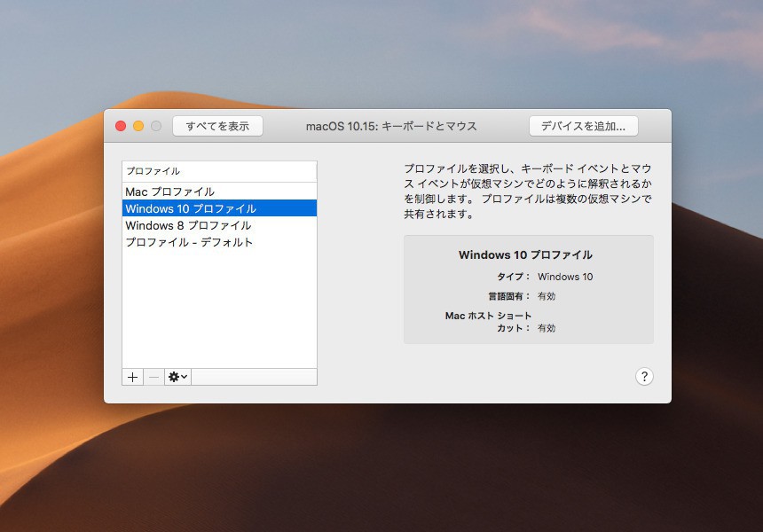The height and width of the screenshot is (532, 763).
Task: Select プロファイル - デフォルト in the list
Action: click(x=219, y=242)
